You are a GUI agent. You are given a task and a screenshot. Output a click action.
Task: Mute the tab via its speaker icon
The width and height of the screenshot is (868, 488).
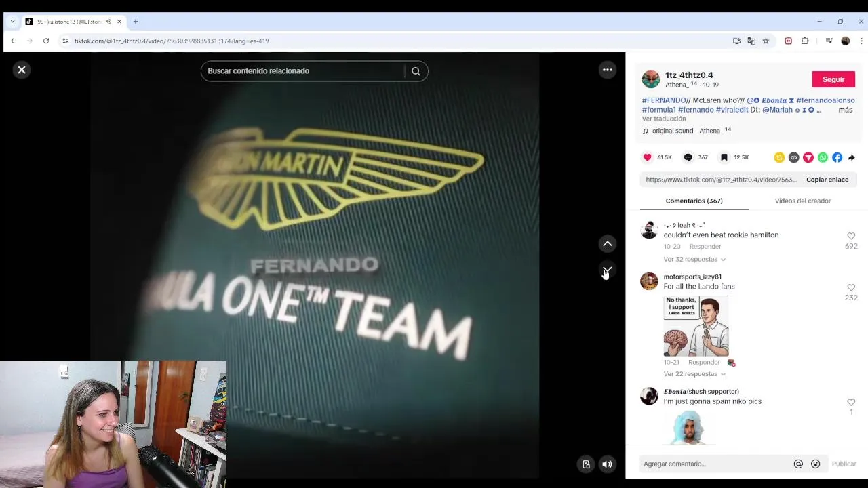[x=108, y=22]
